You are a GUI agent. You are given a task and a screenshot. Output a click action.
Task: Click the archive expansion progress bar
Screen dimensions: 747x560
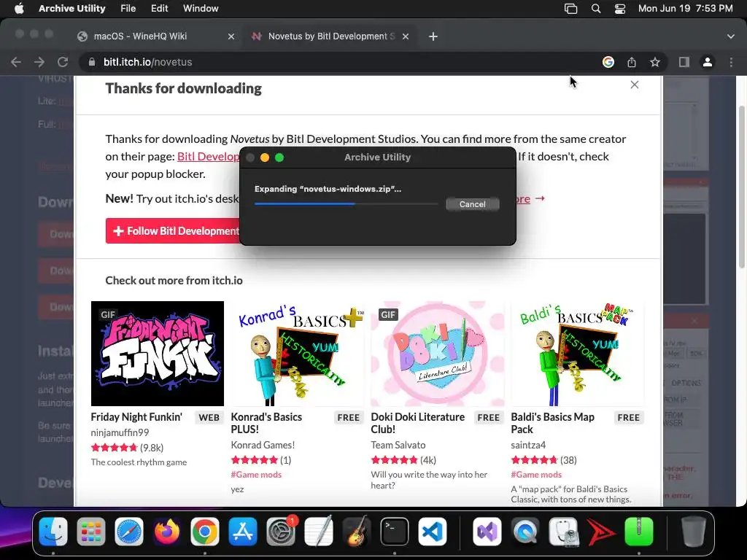[x=346, y=204]
